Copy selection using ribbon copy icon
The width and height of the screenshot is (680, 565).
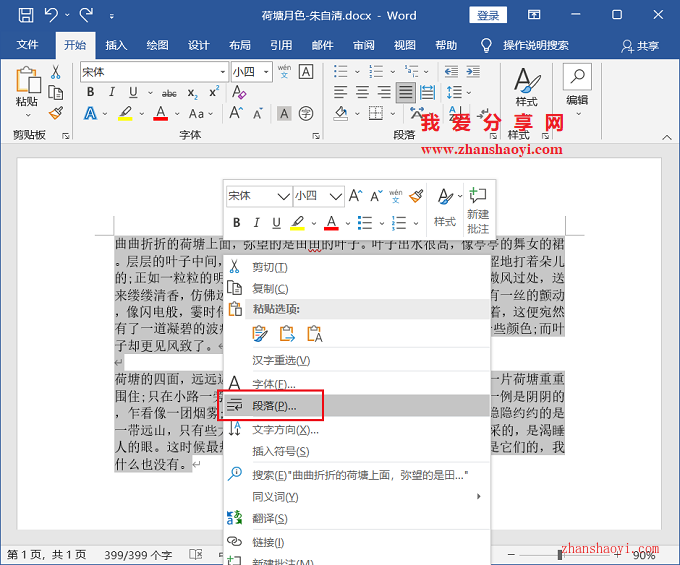[x=56, y=92]
